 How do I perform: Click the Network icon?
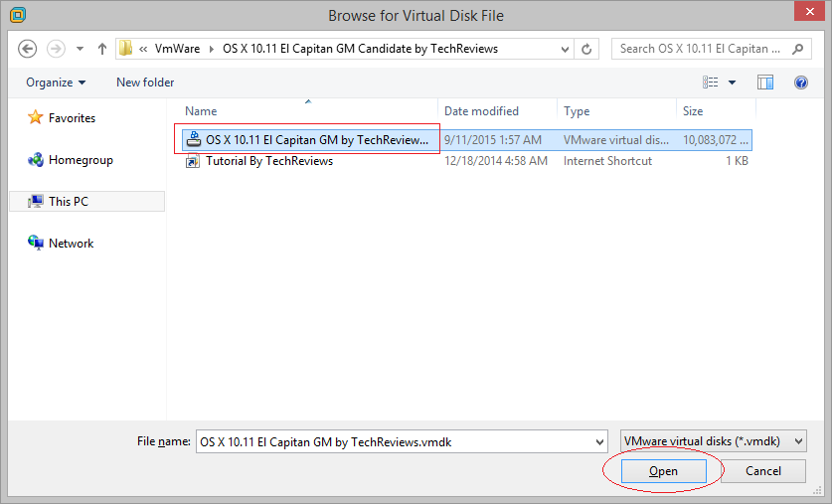coord(36,243)
